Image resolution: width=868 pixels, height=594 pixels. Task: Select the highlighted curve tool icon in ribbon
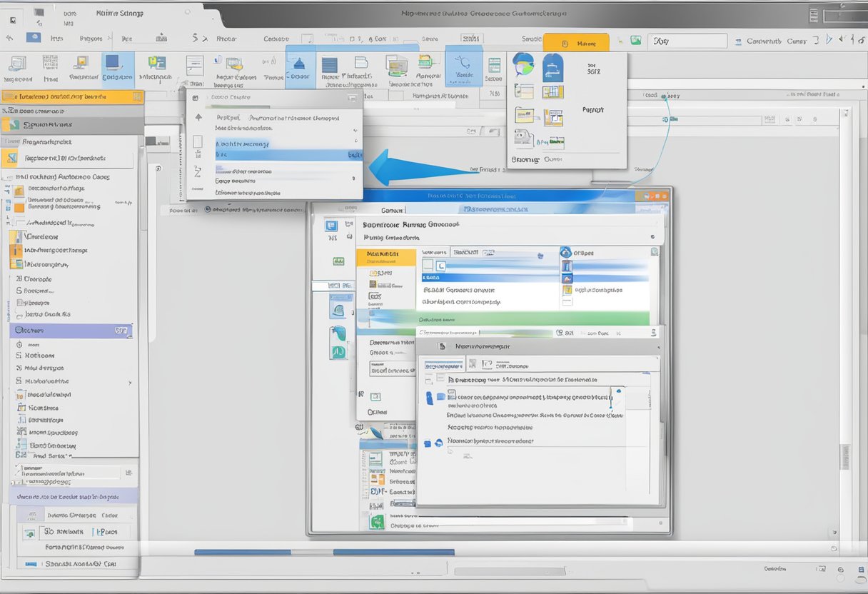click(463, 64)
